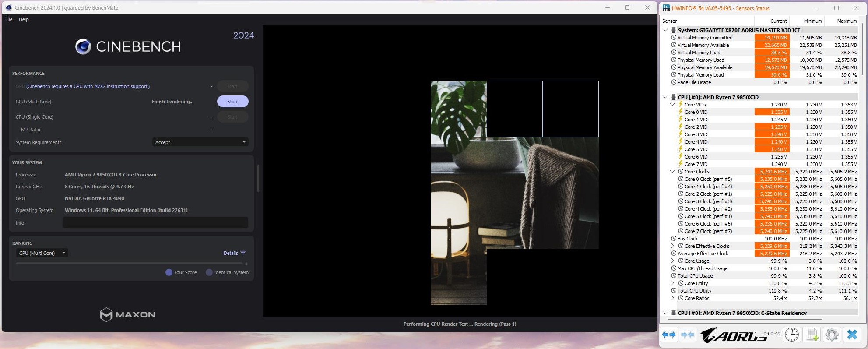The height and width of the screenshot is (349, 868).
Task: Close sensors with the blue X icon
Action: coord(852,335)
